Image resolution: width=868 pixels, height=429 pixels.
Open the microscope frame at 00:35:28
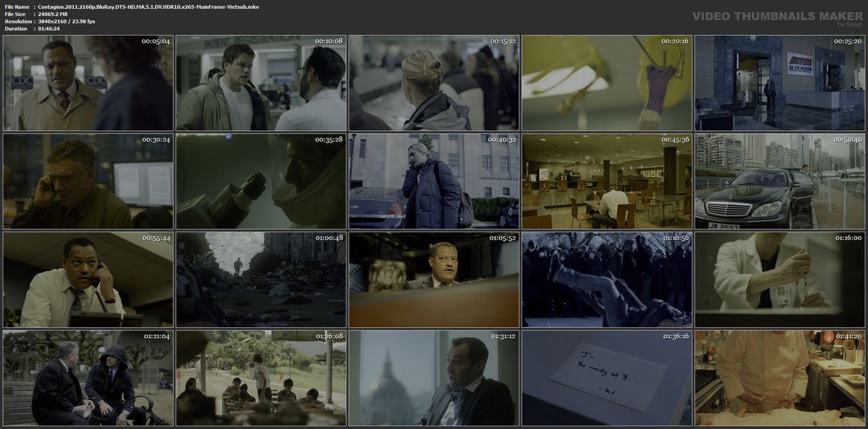pyautogui.click(x=261, y=181)
